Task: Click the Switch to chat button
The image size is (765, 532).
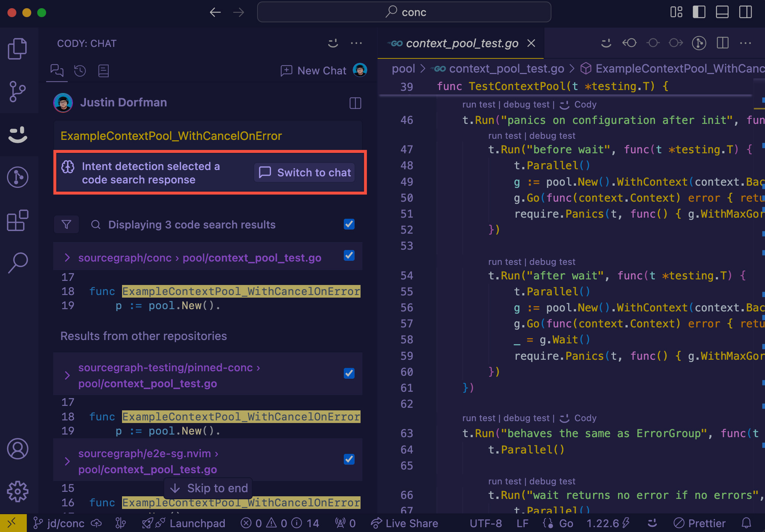Action: [304, 172]
